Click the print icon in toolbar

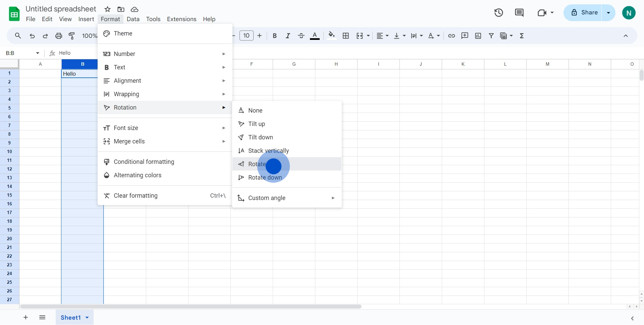[59, 36]
